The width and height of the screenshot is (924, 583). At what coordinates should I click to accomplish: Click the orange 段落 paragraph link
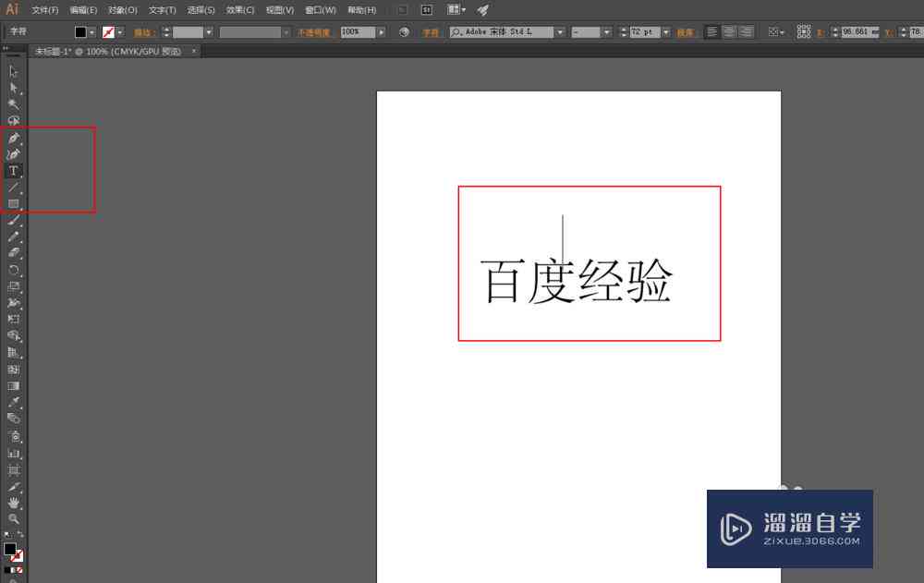pyautogui.click(x=685, y=32)
